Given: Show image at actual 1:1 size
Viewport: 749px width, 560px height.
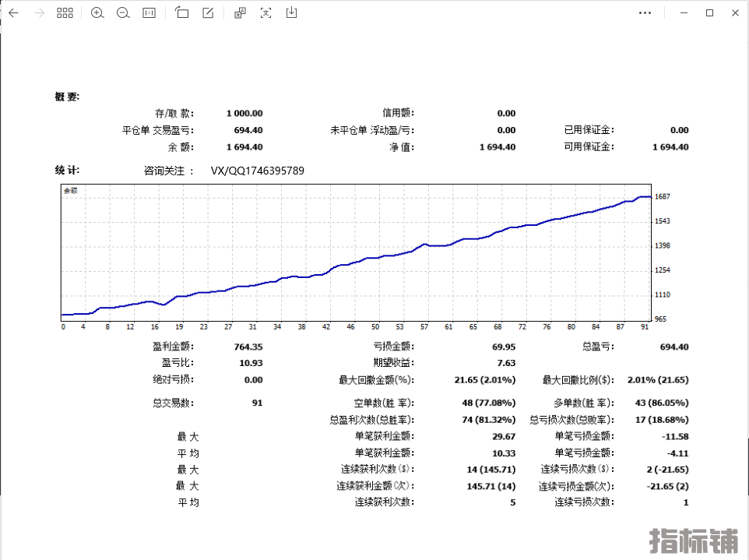Looking at the screenshot, I should [x=149, y=13].
